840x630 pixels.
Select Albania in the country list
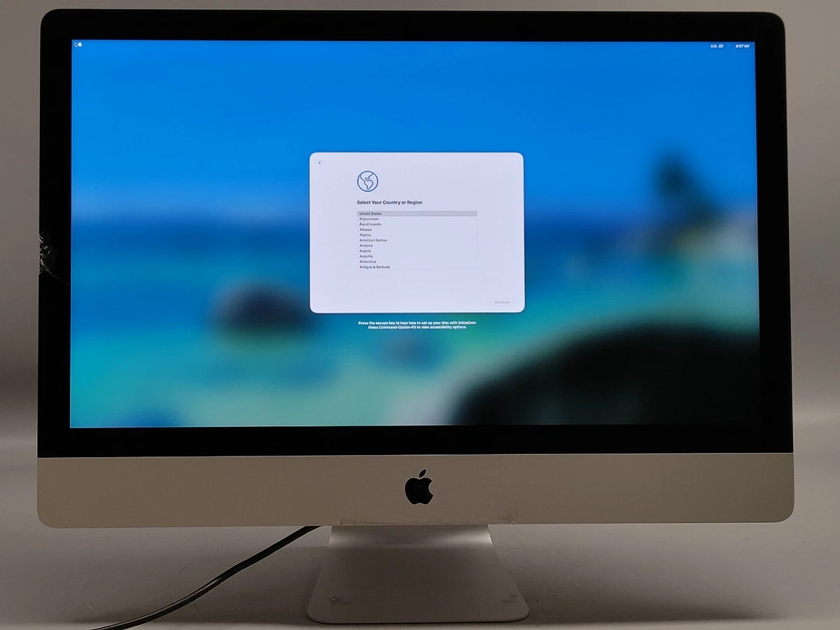(x=417, y=230)
